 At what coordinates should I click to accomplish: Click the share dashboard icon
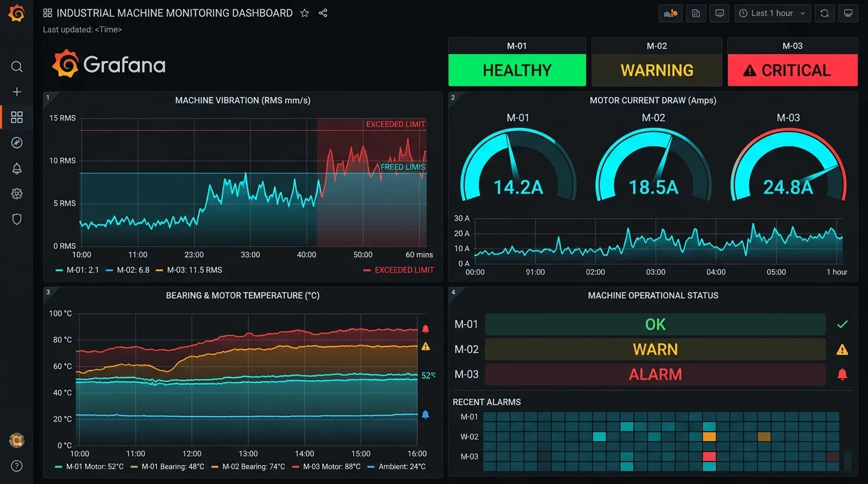323,13
